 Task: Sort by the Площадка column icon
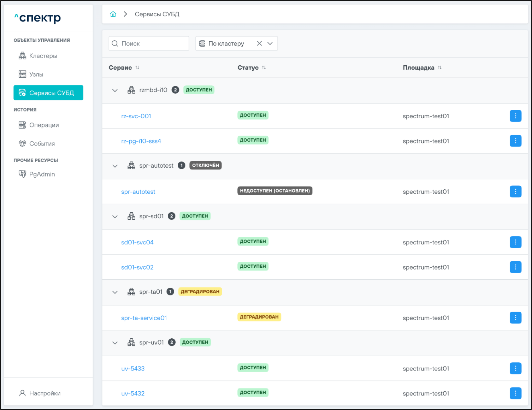point(440,67)
